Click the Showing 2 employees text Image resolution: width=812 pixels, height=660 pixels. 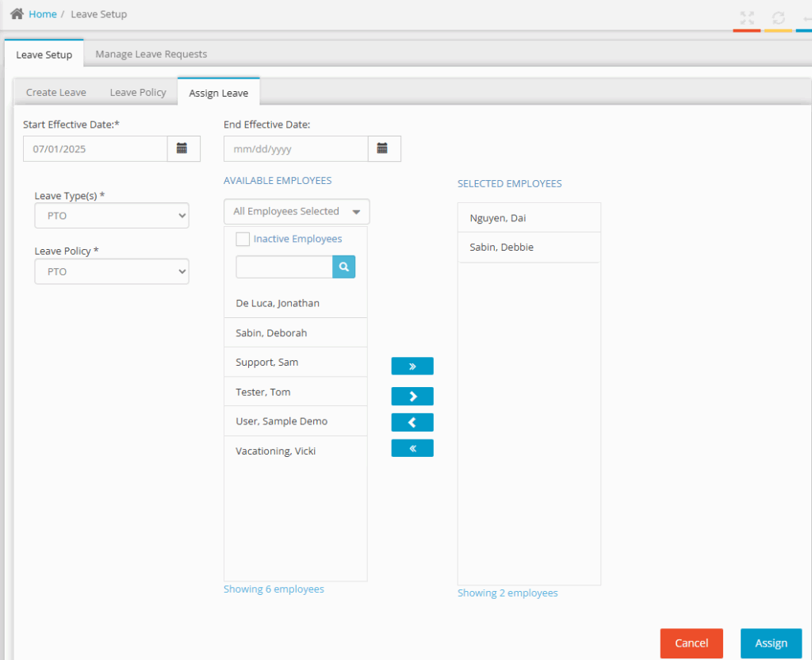point(507,593)
